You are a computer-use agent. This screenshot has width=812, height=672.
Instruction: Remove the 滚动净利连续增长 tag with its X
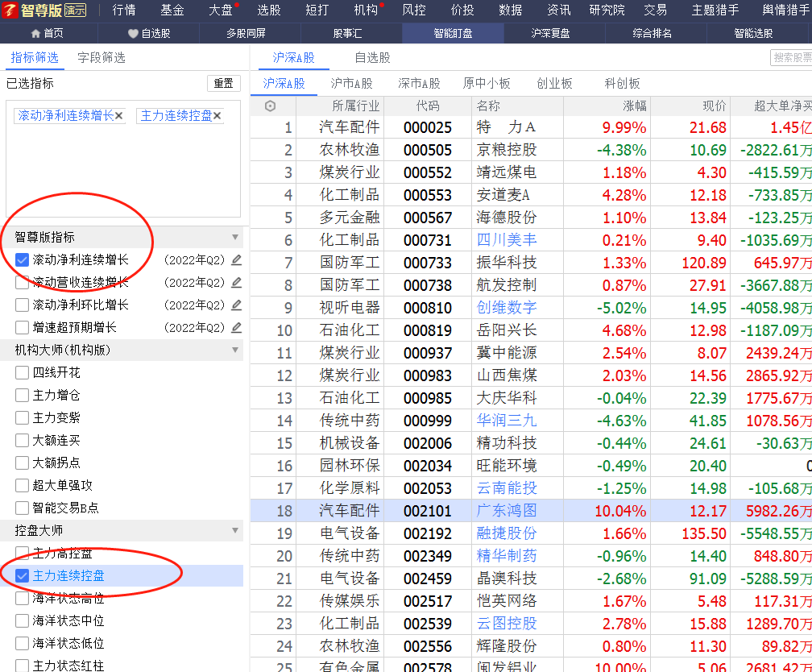click(x=119, y=115)
